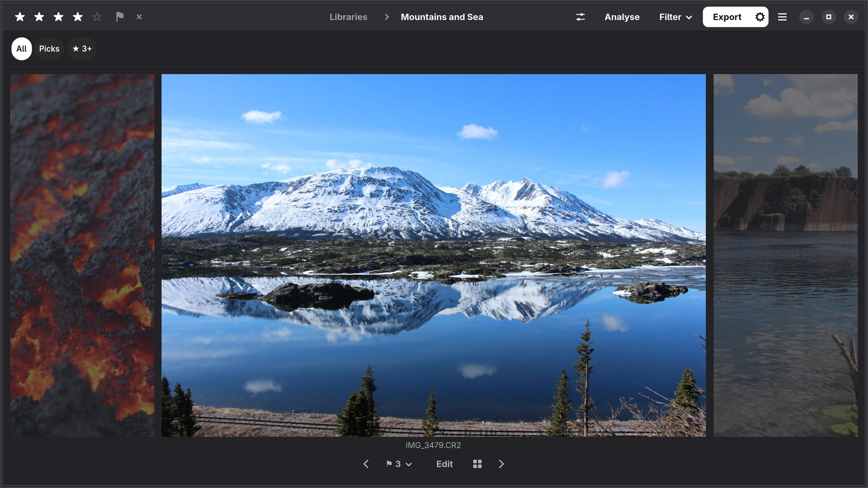Click the Mountains and Sea breadcrumb title
Image resolution: width=868 pixels, height=488 pixels.
click(442, 17)
